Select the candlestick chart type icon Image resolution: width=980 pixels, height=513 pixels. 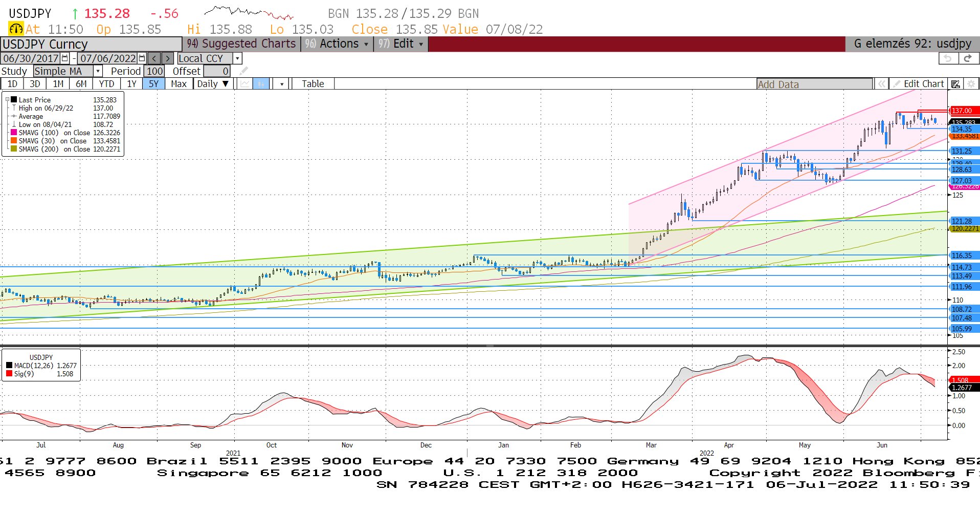coord(261,84)
